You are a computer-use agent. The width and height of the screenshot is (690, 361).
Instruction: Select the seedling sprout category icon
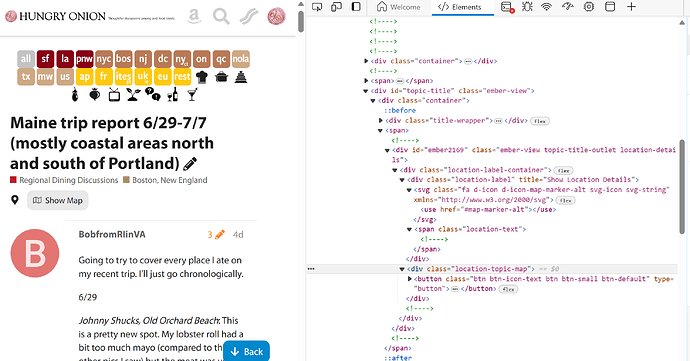[133, 94]
